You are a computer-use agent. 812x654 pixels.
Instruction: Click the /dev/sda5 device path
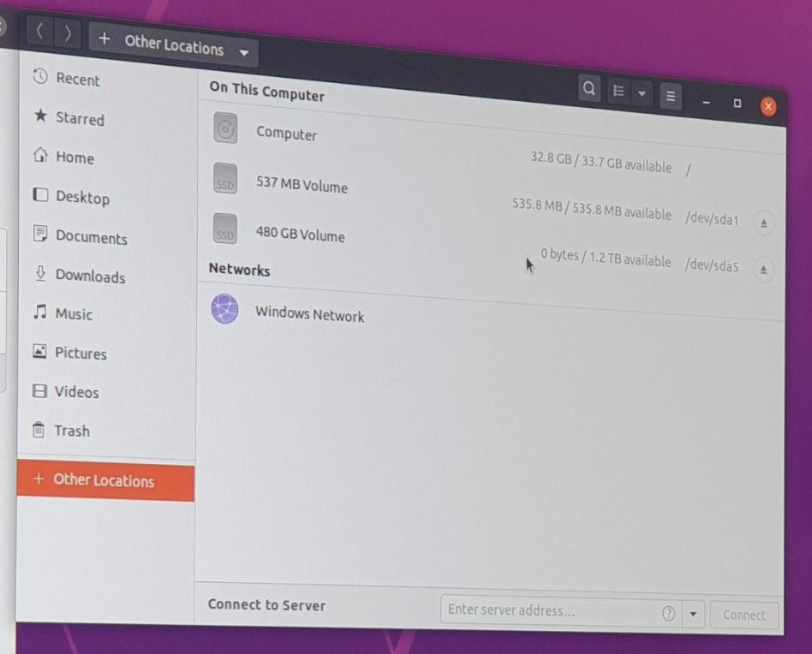pyautogui.click(x=712, y=265)
